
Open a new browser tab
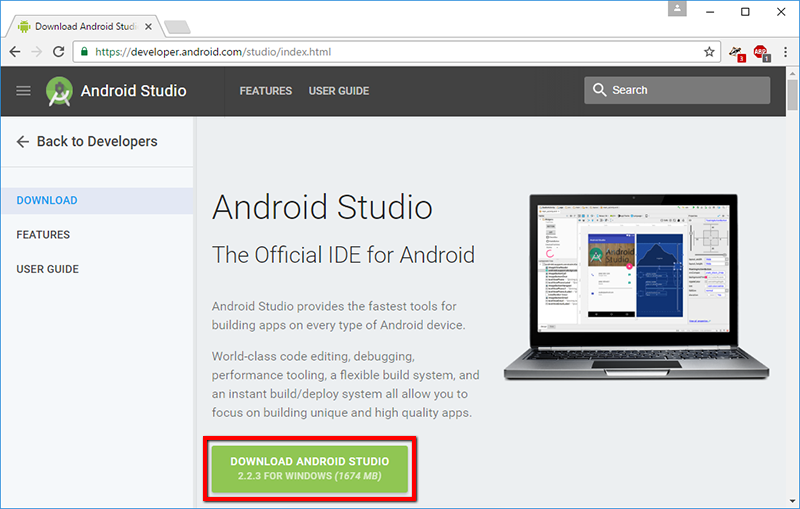[x=177, y=27]
